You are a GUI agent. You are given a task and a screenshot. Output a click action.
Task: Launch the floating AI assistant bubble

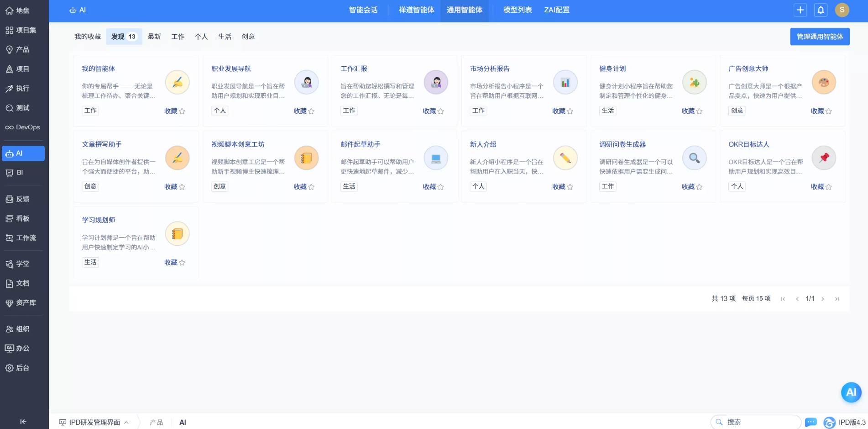pos(851,392)
